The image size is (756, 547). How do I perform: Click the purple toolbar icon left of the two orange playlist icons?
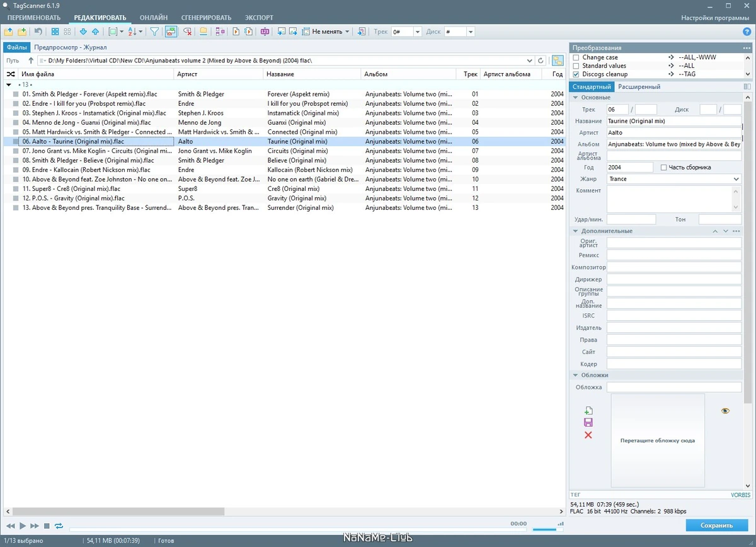tap(220, 32)
